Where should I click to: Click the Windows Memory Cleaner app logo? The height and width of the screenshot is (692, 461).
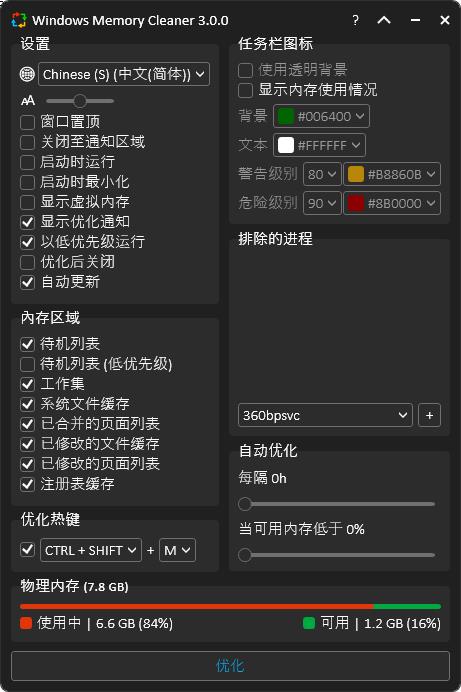pyautogui.click(x=19, y=20)
